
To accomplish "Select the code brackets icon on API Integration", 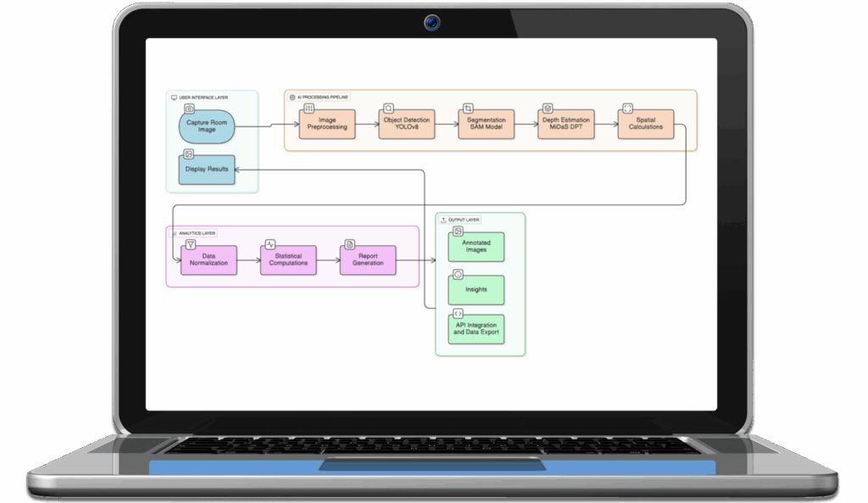I will [x=458, y=314].
